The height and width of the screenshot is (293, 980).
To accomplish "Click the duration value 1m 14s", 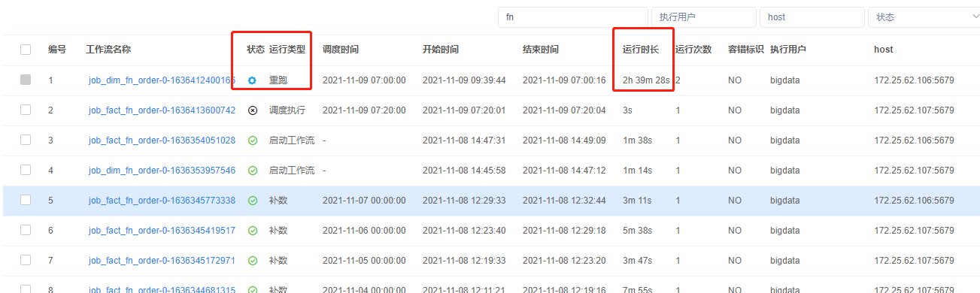I will click(637, 171).
